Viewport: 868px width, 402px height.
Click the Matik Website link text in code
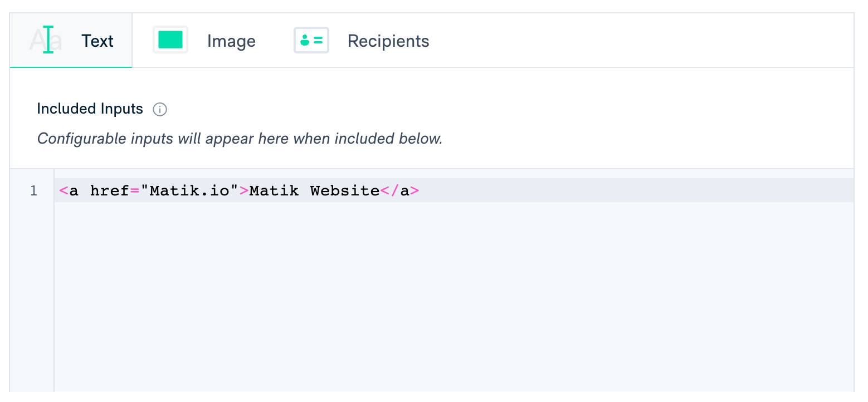[314, 190]
